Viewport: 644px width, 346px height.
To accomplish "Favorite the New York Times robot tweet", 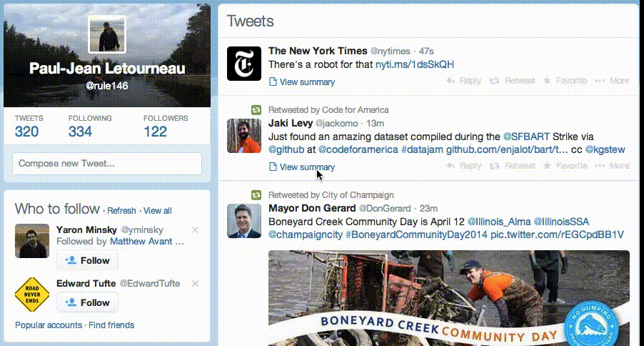I will click(x=565, y=81).
